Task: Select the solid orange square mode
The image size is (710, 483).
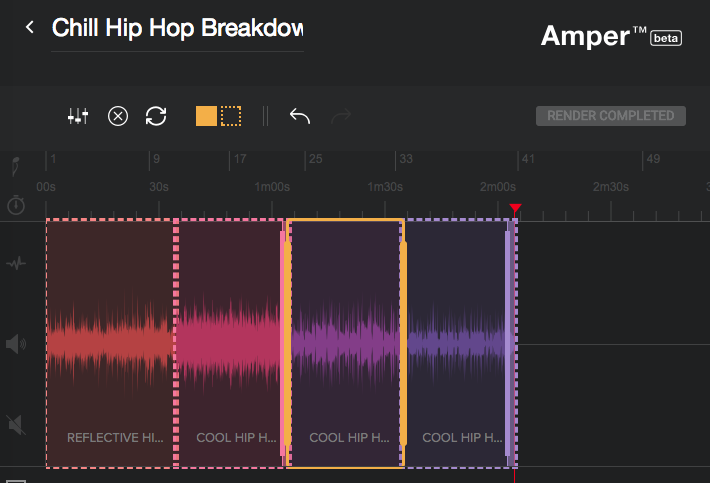Action: 206,116
